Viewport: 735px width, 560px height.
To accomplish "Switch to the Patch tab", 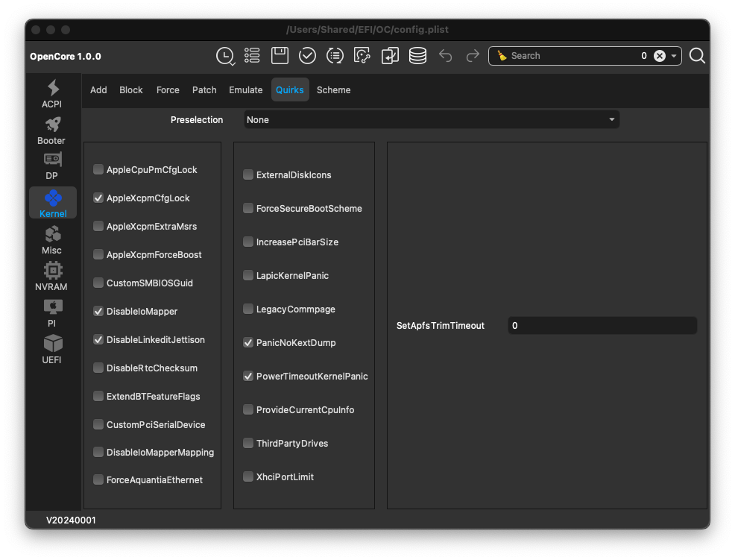I will [x=204, y=89].
